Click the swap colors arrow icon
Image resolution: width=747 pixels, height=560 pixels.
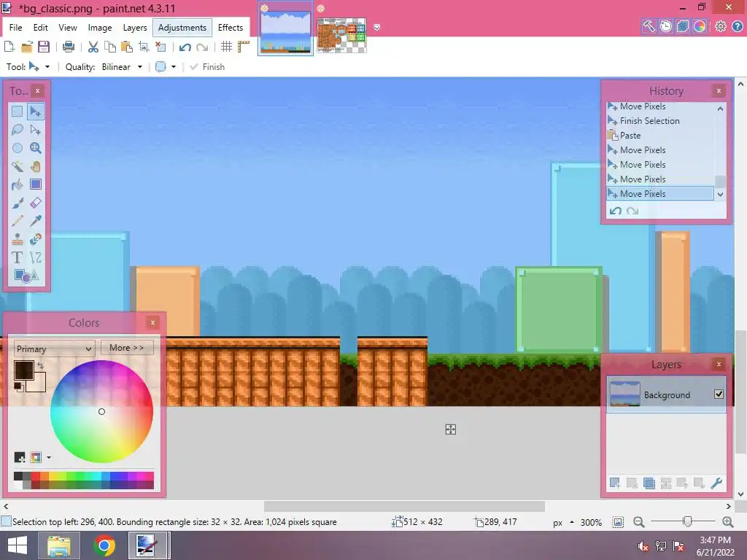pos(41,366)
